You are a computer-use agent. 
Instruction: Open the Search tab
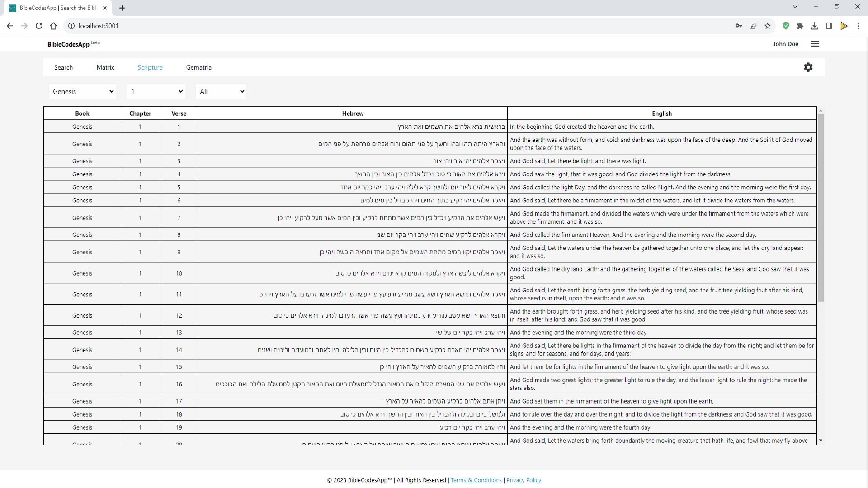[x=63, y=67]
